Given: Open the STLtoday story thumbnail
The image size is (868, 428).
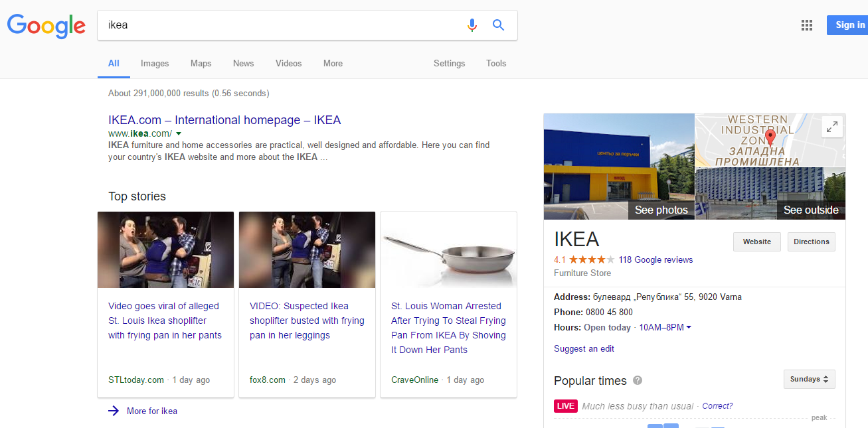Looking at the screenshot, I should click(165, 250).
